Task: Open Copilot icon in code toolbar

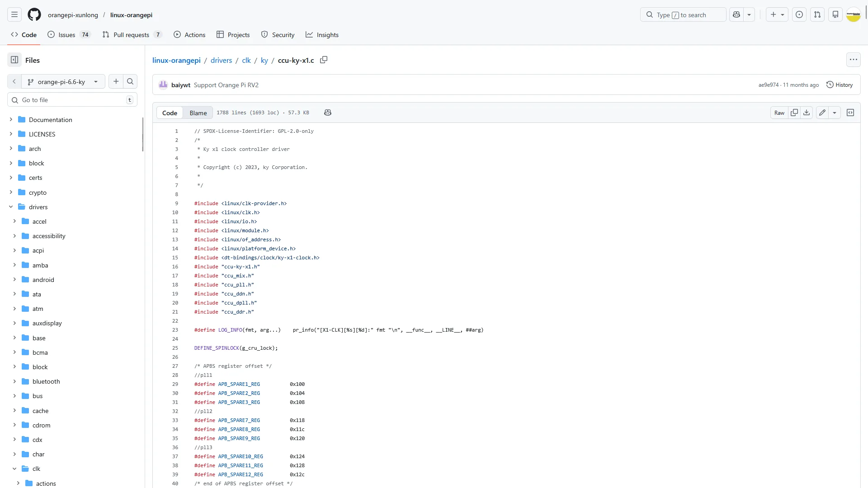Action: click(x=328, y=113)
